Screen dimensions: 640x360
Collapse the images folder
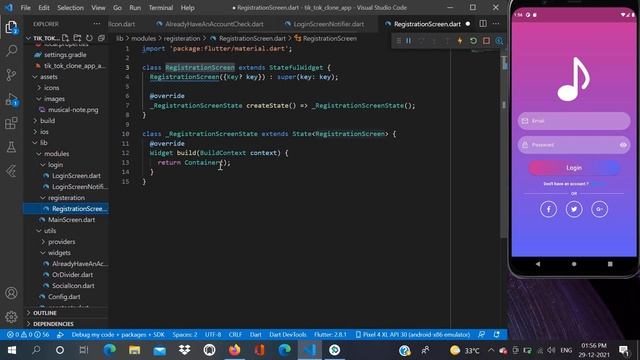click(x=54, y=99)
